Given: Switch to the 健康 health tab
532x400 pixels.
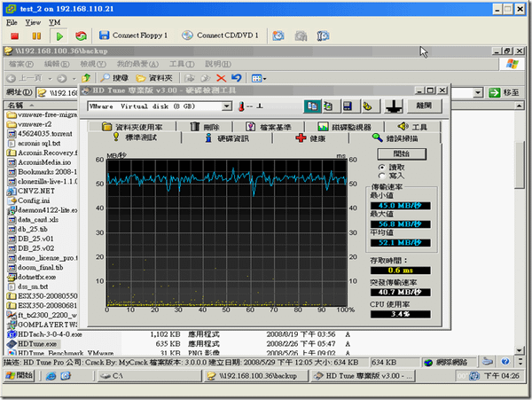Looking at the screenshot, I should click(x=310, y=138).
